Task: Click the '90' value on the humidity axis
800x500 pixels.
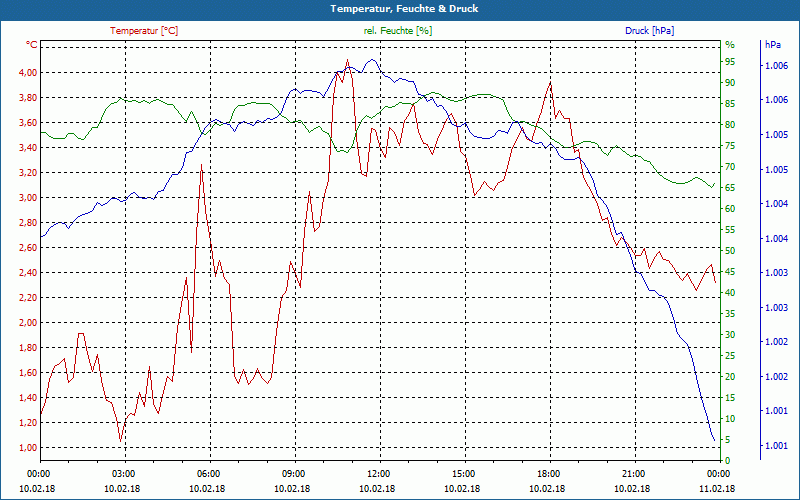Action: (730, 83)
